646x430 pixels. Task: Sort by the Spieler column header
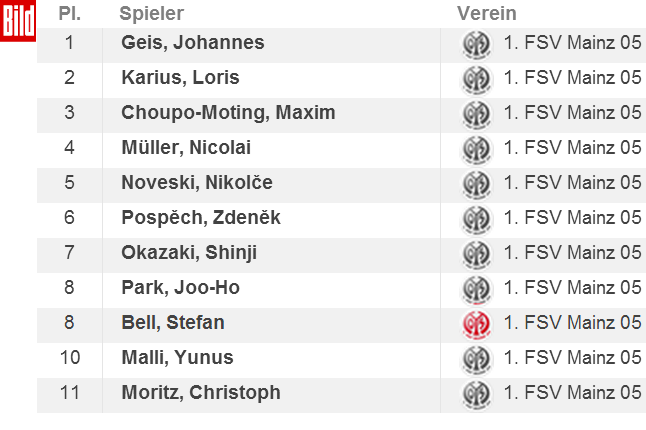coord(152,14)
